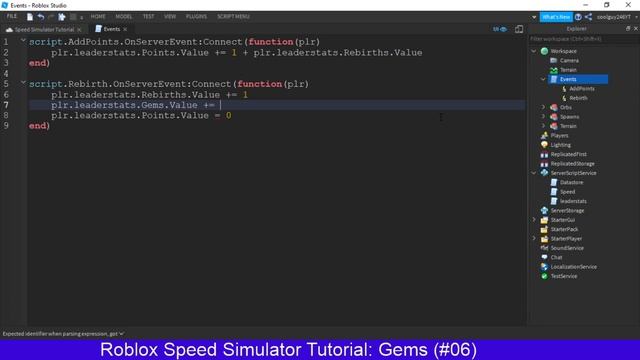Undock the Explorer panel

point(628,29)
